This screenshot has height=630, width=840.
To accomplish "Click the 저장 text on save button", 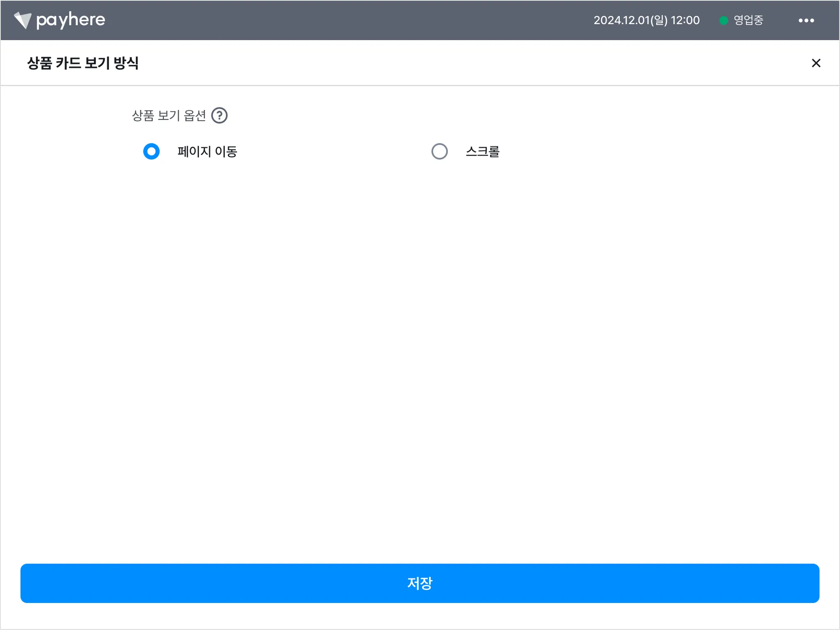I will (x=420, y=583).
